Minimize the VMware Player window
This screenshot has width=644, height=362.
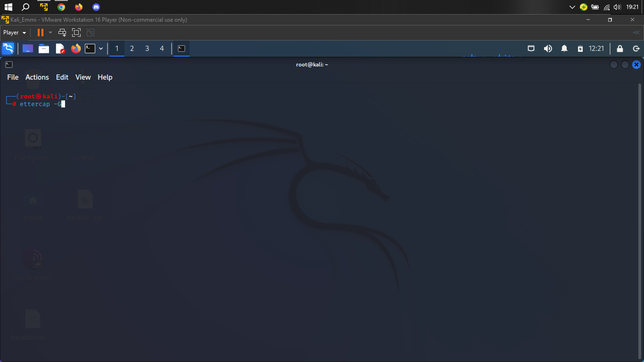[x=588, y=20]
